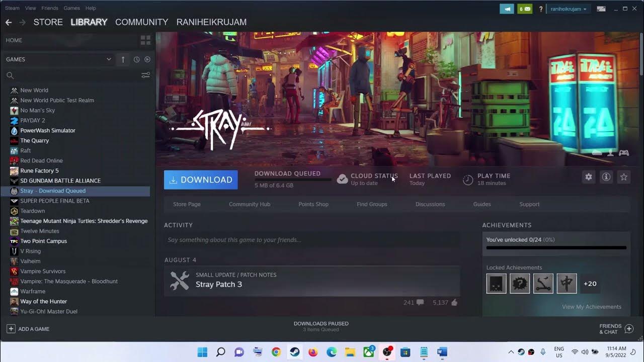
Task: Open the Find Groups link
Action: point(372,204)
